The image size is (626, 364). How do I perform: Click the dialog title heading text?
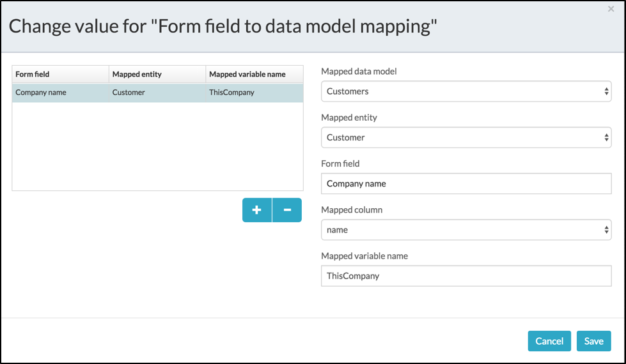tap(223, 26)
